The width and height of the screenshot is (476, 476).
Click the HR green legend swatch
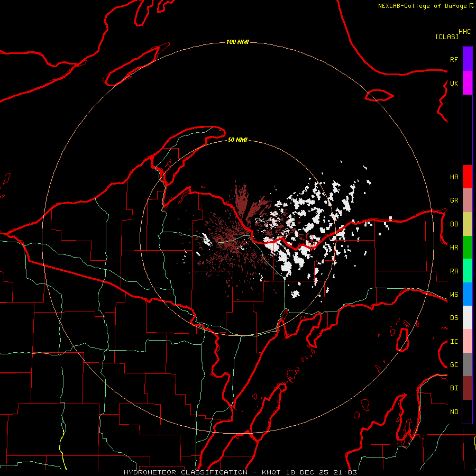pyautogui.click(x=467, y=248)
